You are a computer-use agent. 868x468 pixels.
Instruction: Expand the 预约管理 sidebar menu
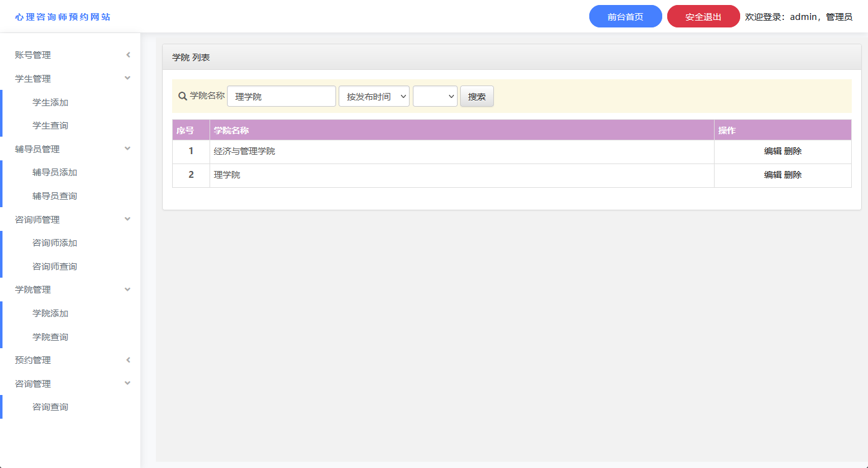pyautogui.click(x=70, y=360)
